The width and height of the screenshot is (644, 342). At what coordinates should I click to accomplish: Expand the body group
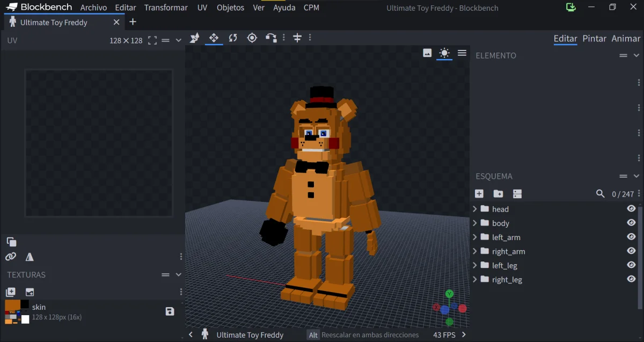(475, 223)
